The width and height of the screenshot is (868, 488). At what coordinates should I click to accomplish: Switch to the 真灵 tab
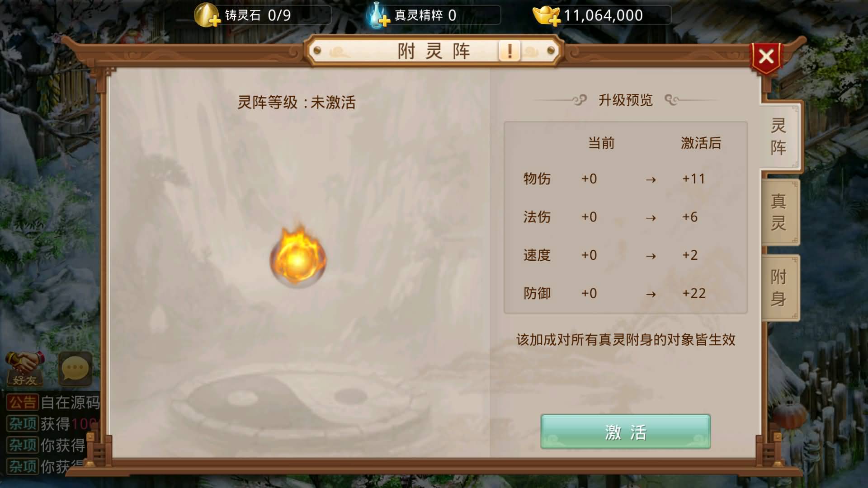point(779,212)
